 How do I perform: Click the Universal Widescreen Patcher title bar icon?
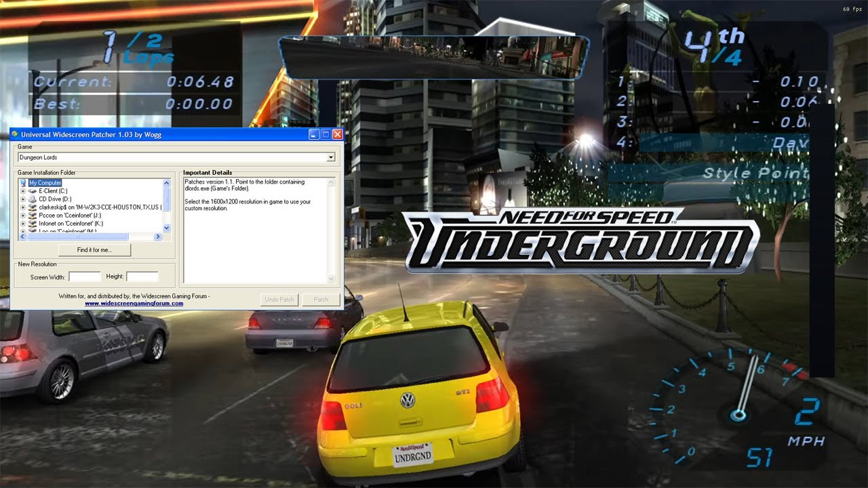coord(16,134)
